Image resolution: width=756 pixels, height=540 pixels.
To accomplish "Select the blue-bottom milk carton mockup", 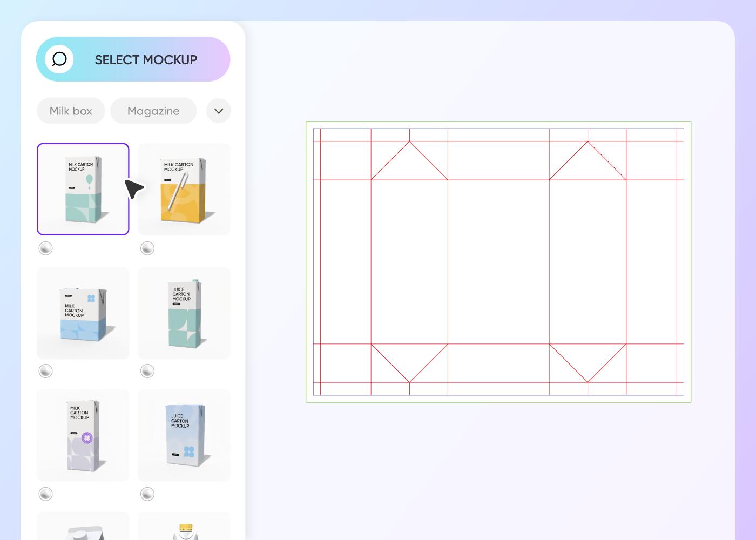I will (x=83, y=313).
